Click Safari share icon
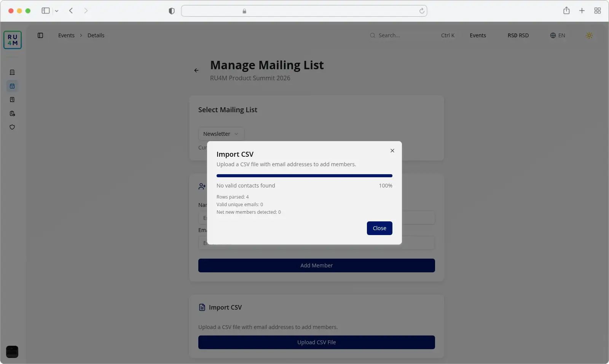609x364 pixels. pos(566,11)
